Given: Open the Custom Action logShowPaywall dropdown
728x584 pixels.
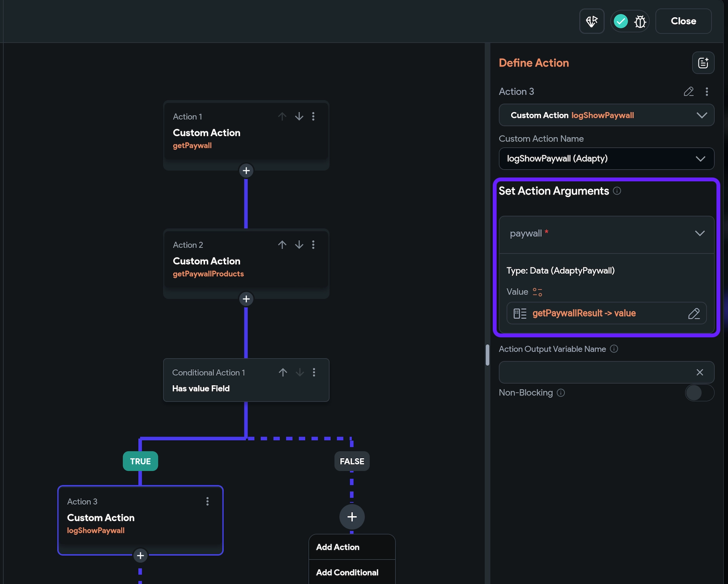Looking at the screenshot, I should [606, 115].
